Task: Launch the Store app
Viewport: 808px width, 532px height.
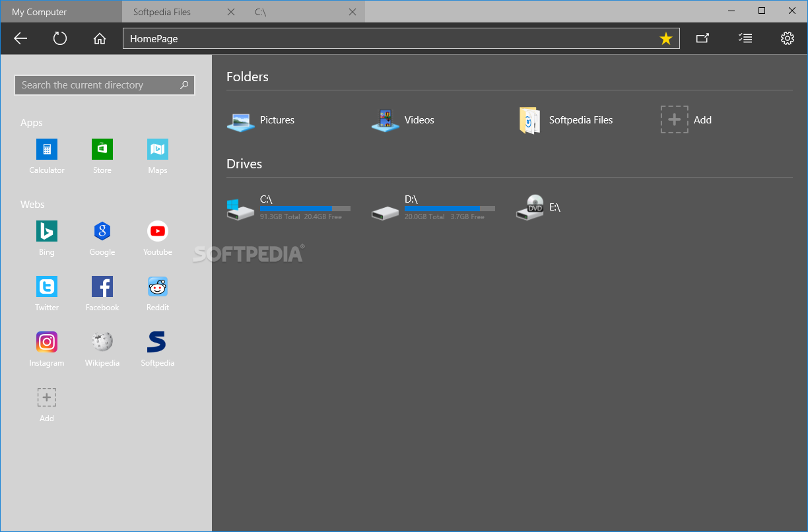Action: tap(102, 156)
